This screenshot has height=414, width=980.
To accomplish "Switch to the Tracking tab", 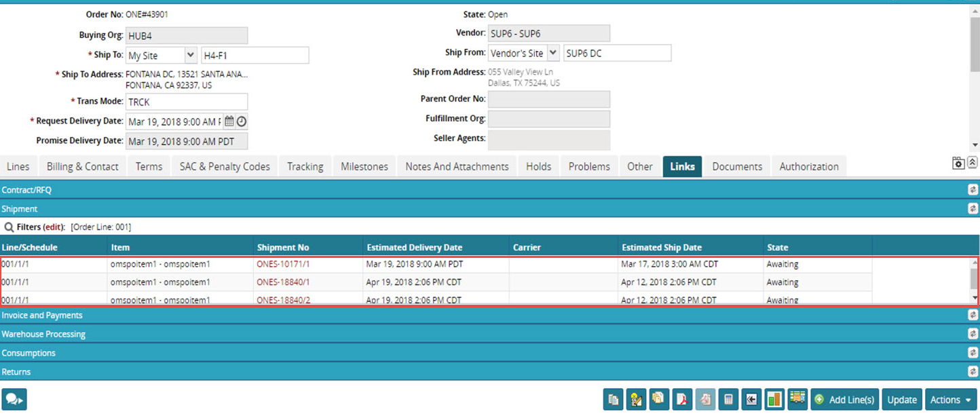I will [305, 166].
